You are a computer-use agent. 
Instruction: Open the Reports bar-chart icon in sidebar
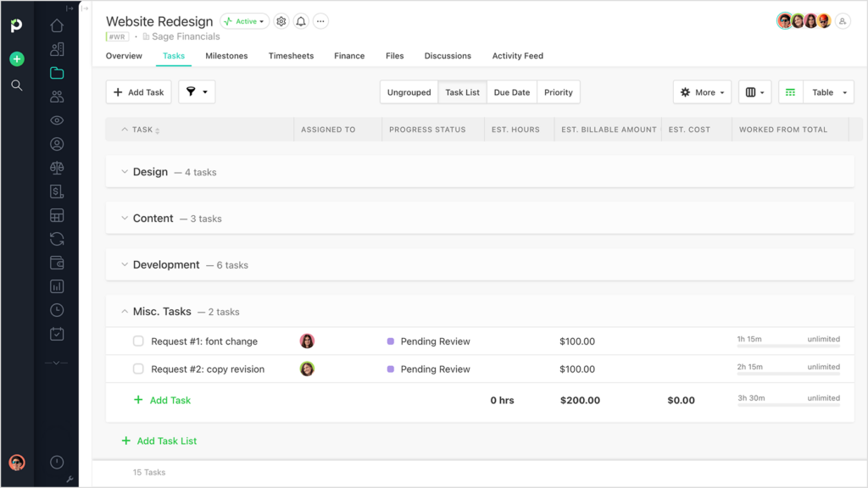[56, 286]
